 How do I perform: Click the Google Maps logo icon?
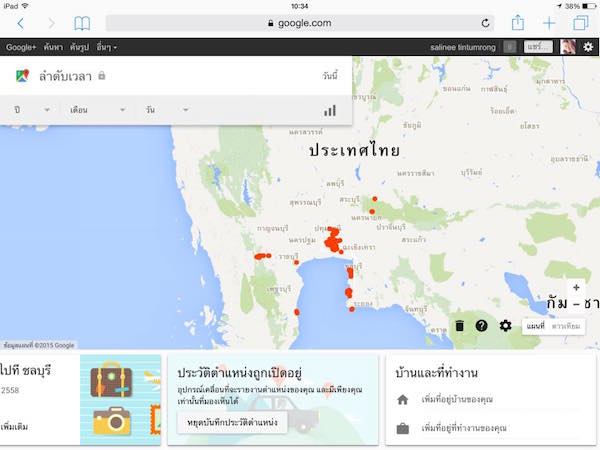22,76
